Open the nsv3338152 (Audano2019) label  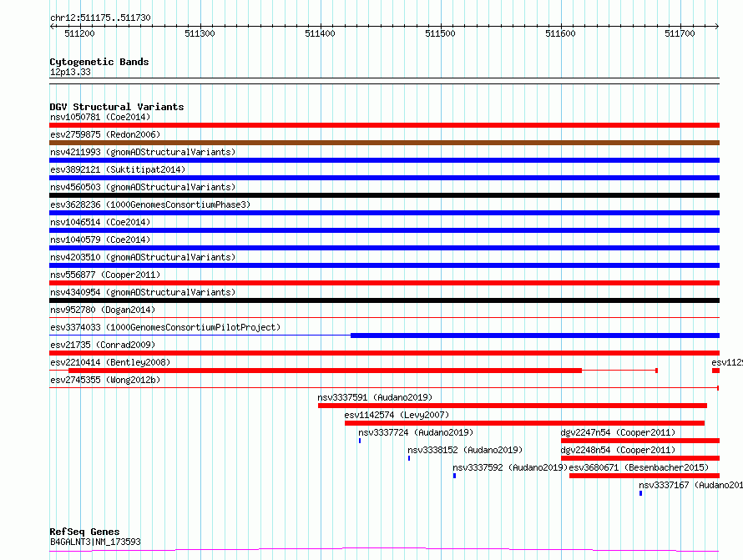(465, 450)
